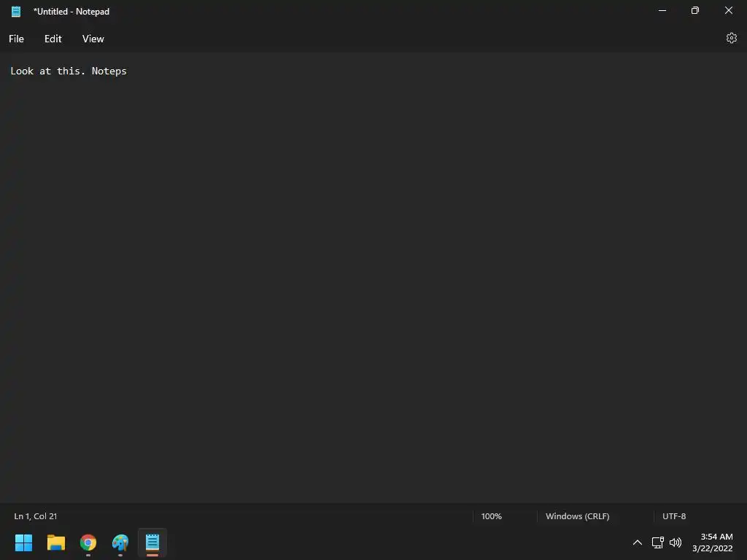Open the Windows Start menu
This screenshot has height=560, width=747.
(x=24, y=542)
